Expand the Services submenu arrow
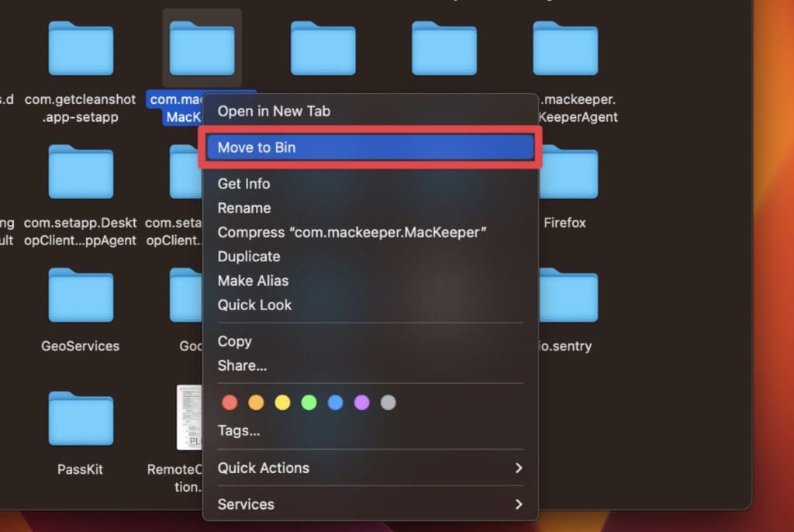The image size is (794, 532). point(518,504)
